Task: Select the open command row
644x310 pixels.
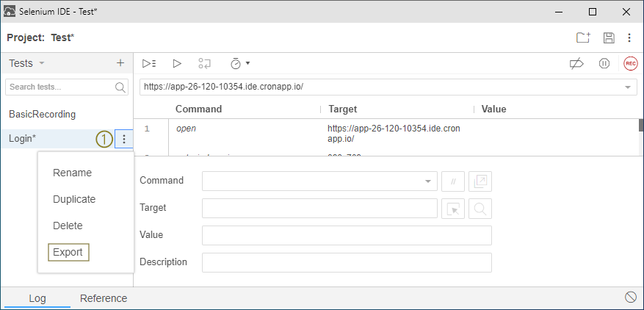Action: pyautogui.click(x=386, y=134)
